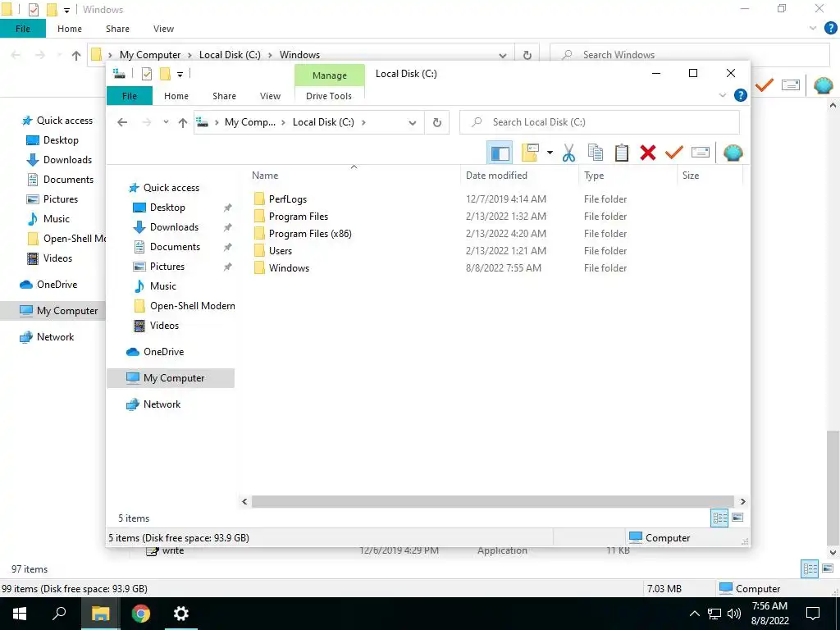Screen dimensions: 840x630
Task: Select the Program Files (x86) folder
Action: (x=310, y=234)
